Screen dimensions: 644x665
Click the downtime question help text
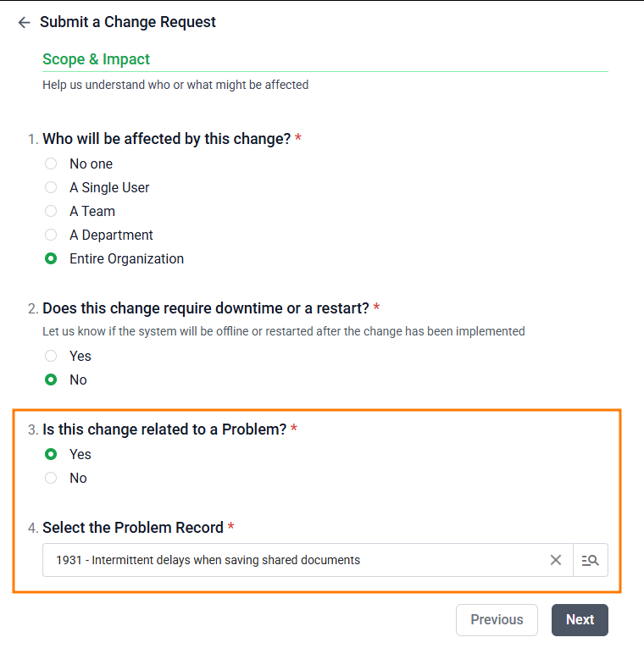pos(283,331)
